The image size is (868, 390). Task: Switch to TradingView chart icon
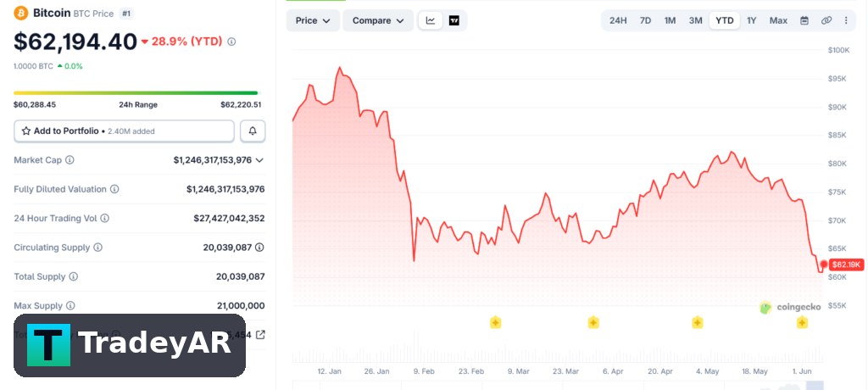click(x=454, y=20)
